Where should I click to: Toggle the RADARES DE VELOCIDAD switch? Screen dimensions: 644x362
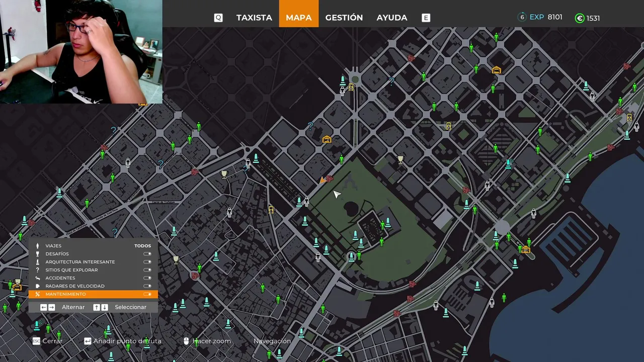click(147, 286)
